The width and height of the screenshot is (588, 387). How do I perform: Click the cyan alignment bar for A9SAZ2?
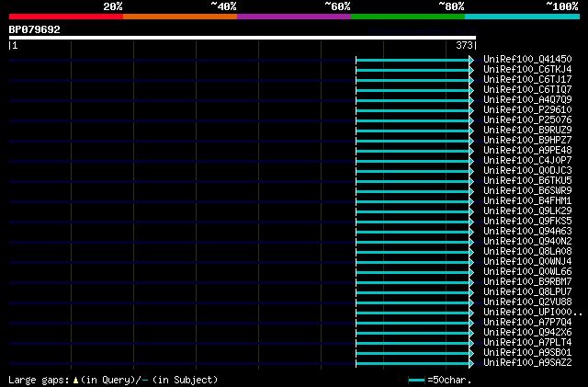[x=413, y=364]
